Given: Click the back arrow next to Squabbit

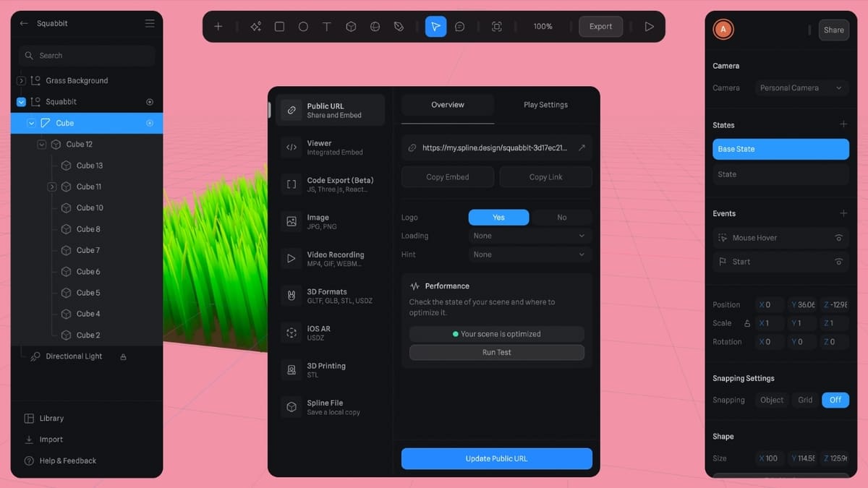Looking at the screenshot, I should point(24,23).
